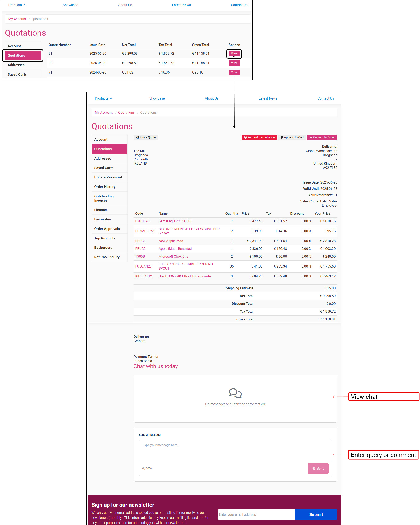The height and width of the screenshot is (525, 420).
Task: Open Outstanding Invoices in sidebar
Action: pos(109,198)
